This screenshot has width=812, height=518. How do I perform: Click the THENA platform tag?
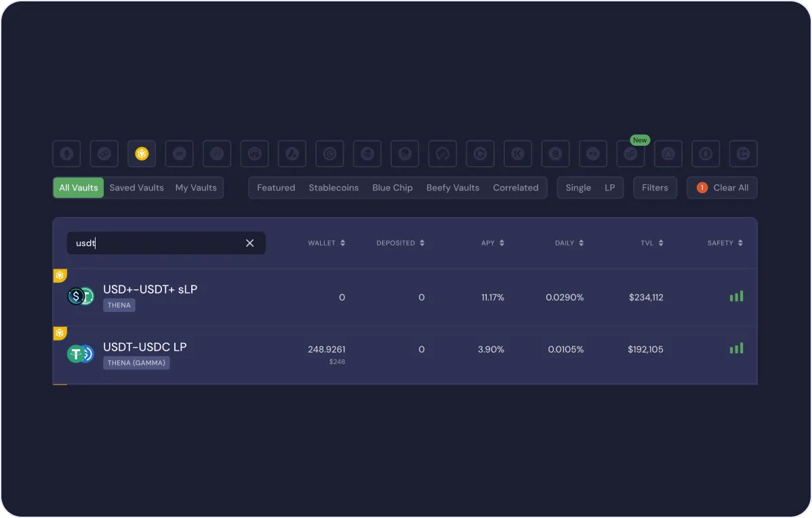pyautogui.click(x=119, y=305)
